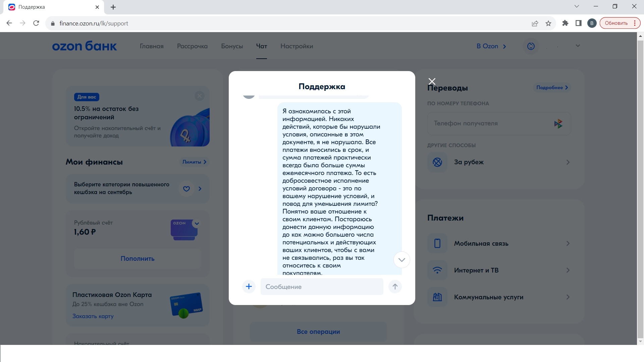This screenshot has height=362, width=644.
Task: Share this page with the share icon
Action: click(x=535, y=23)
